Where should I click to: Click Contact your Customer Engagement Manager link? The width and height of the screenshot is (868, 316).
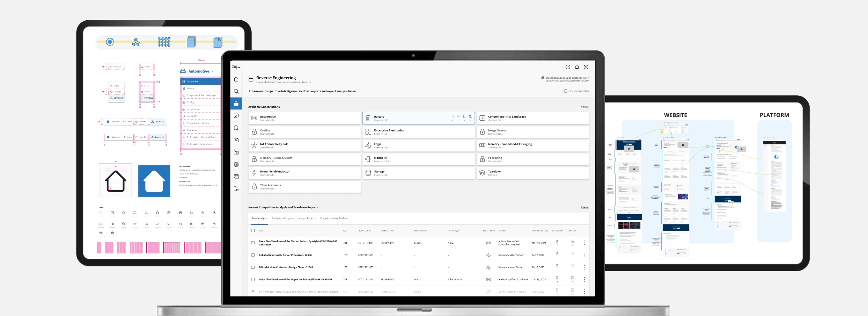pyautogui.click(x=567, y=81)
